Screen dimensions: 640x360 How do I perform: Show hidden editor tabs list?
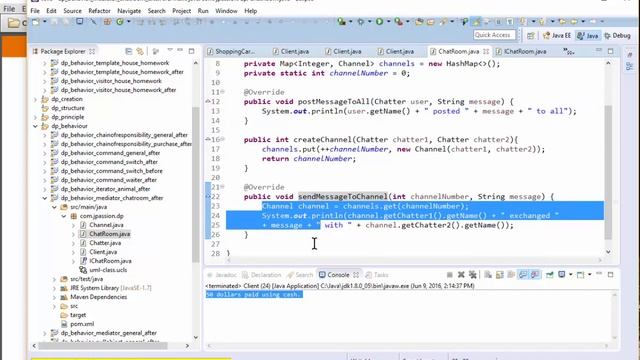pyautogui.click(x=569, y=51)
